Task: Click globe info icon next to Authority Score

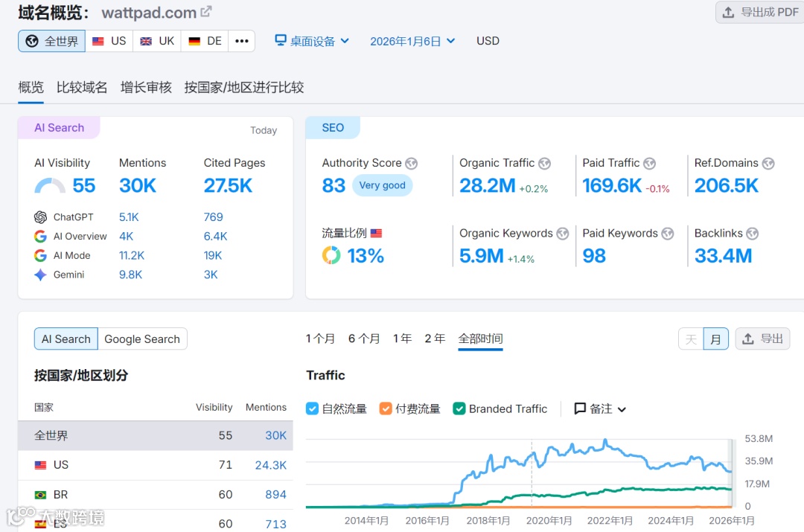Action: (411, 164)
